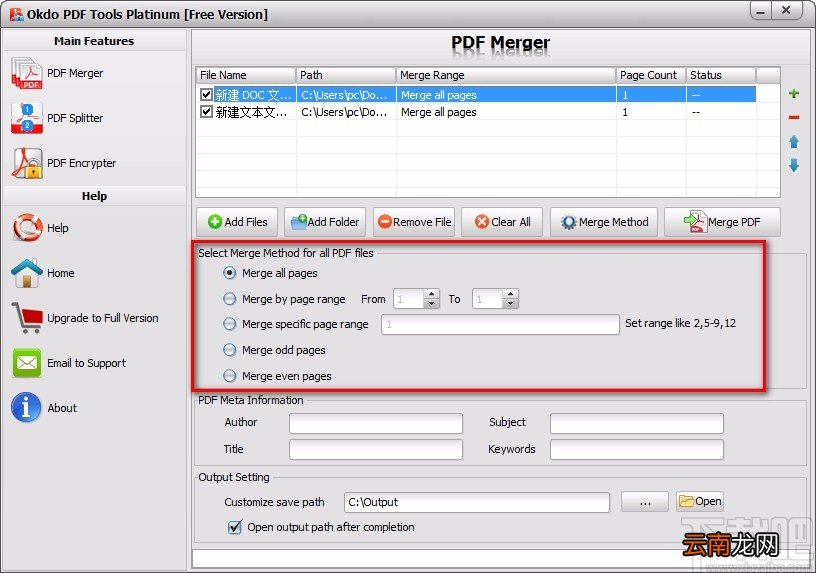This screenshot has width=816, height=573.
Task: Click the Keywords text field
Action: coord(636,449)
